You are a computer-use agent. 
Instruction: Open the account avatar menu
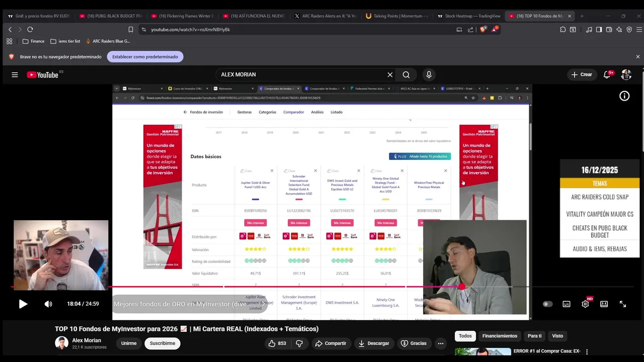[x=626, y=75]
